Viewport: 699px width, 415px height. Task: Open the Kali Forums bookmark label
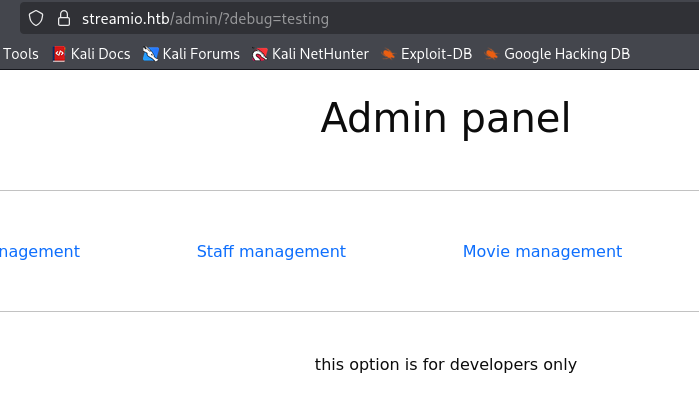[202, 54]
